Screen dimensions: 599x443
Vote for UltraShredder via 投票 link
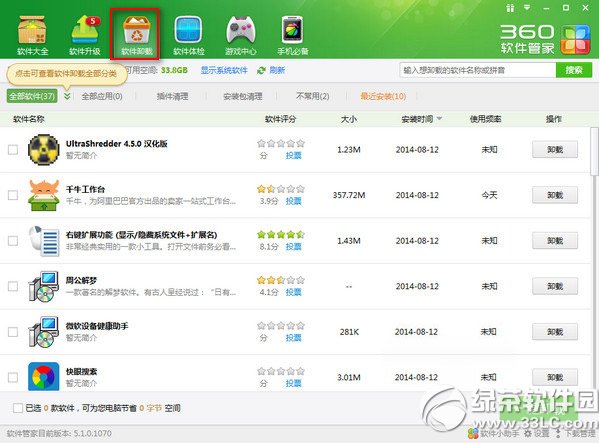[293, 155]
